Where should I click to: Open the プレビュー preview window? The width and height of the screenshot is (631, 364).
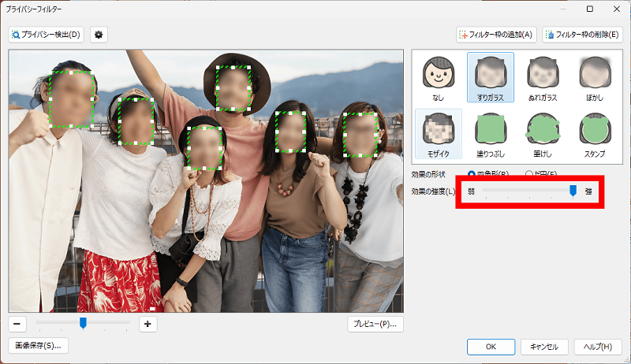click(375, 323)
